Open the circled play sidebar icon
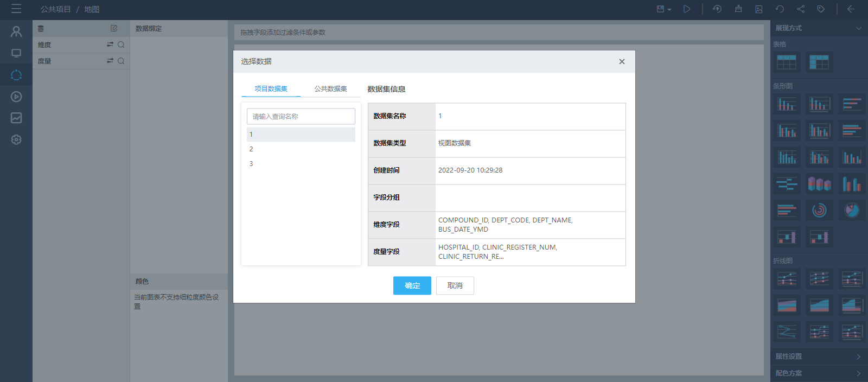 [16, 97]
